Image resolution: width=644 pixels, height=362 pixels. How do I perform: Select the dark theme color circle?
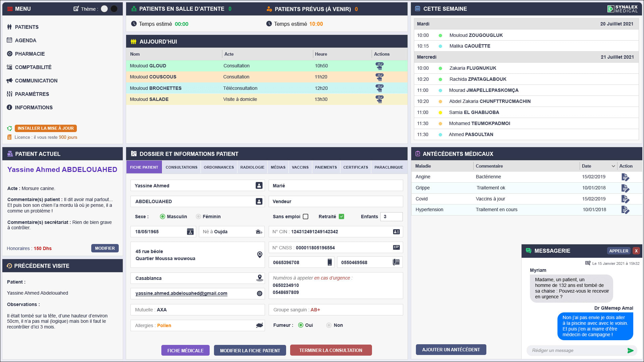coord(114,9)
